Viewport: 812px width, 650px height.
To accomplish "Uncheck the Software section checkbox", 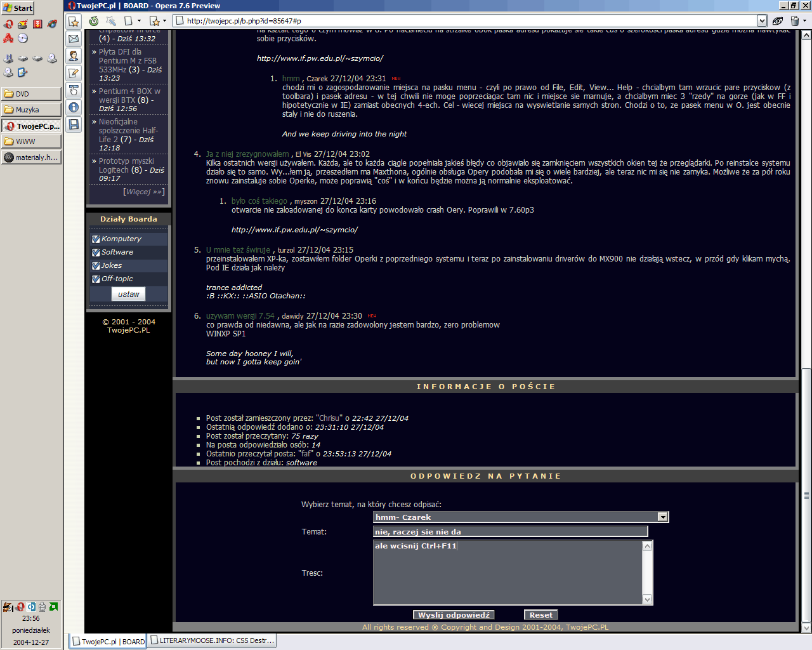I will [x=96, y=253].
